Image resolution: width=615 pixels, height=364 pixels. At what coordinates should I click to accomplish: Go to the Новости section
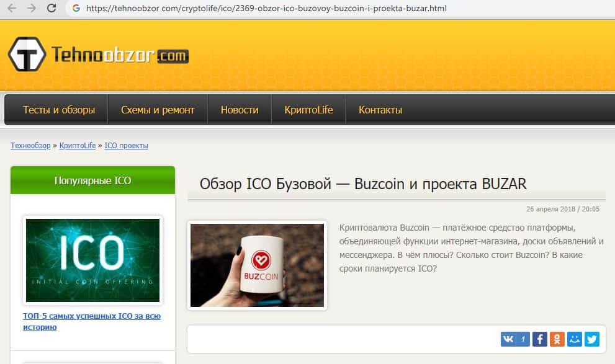click(x=240, y=110)
